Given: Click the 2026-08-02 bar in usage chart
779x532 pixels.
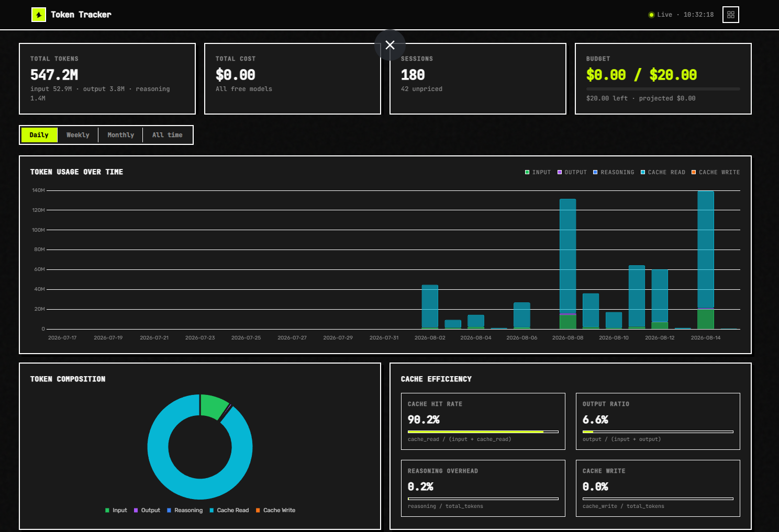Looking at the screenshot, I should click(430, 307).
